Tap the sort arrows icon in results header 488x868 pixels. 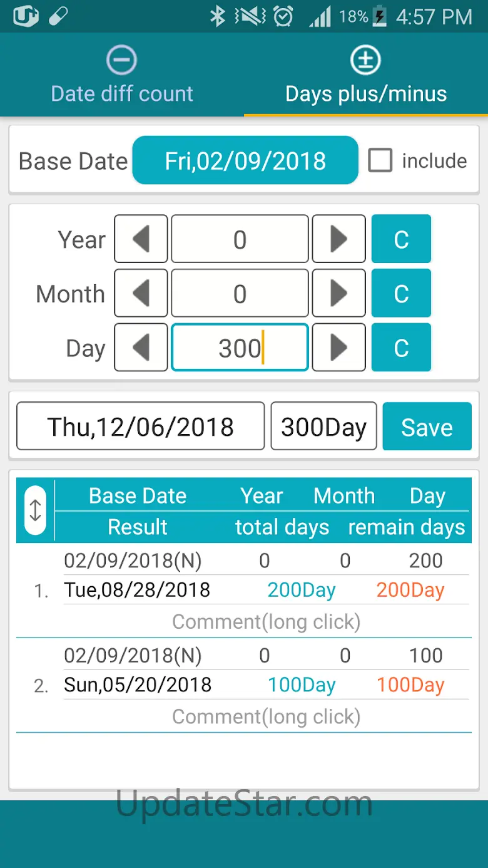click(x=35, y=510)
